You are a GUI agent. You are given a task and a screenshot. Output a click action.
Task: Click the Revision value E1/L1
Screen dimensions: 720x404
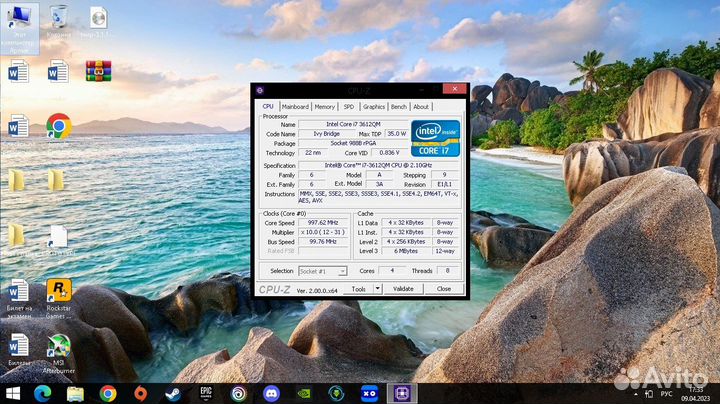pos(444,184)
